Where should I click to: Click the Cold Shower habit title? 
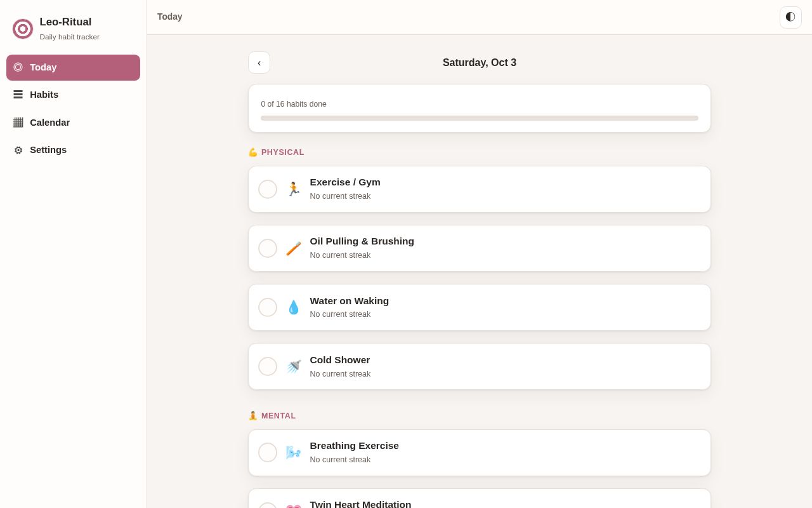(340, 360)
